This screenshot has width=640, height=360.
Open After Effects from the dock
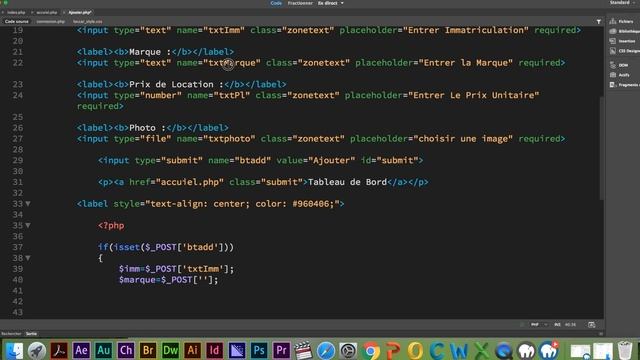tap(81, 350)
